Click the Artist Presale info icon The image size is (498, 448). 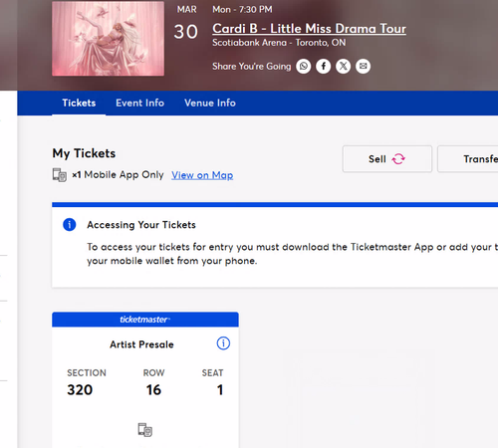pos(223,343)
